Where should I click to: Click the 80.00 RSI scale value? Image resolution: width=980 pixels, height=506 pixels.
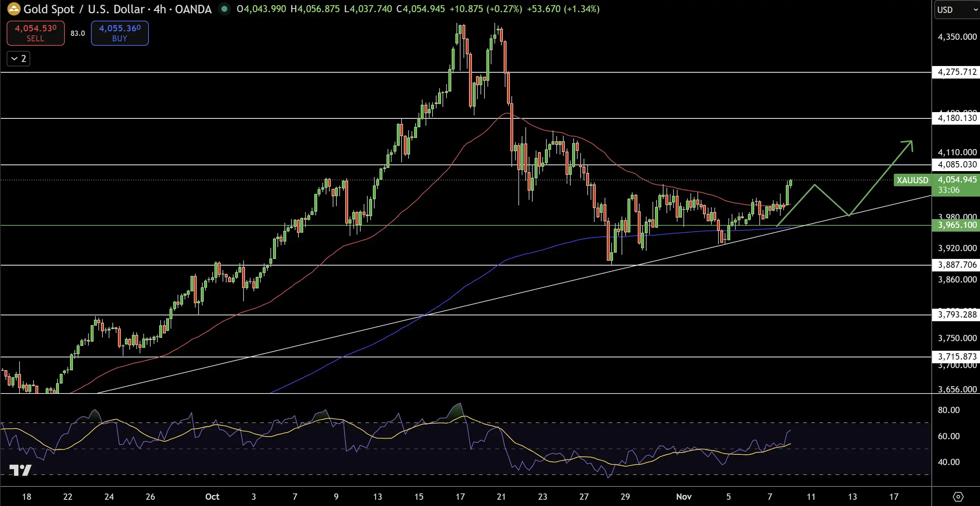pos(948,410)
